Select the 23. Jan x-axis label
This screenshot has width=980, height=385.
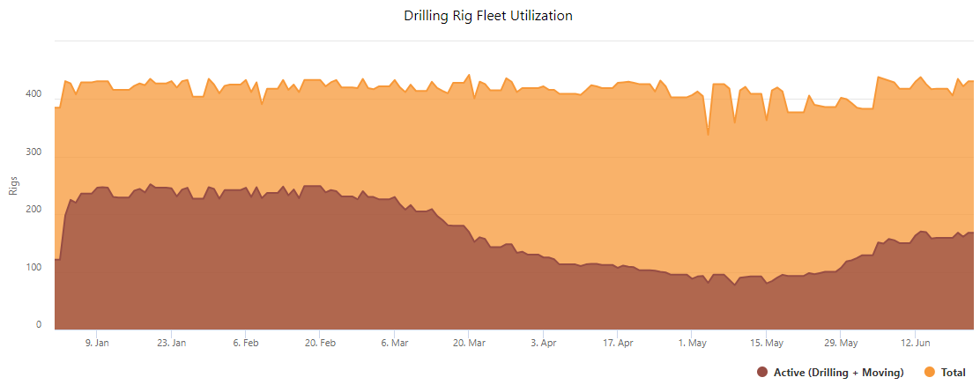171,343
